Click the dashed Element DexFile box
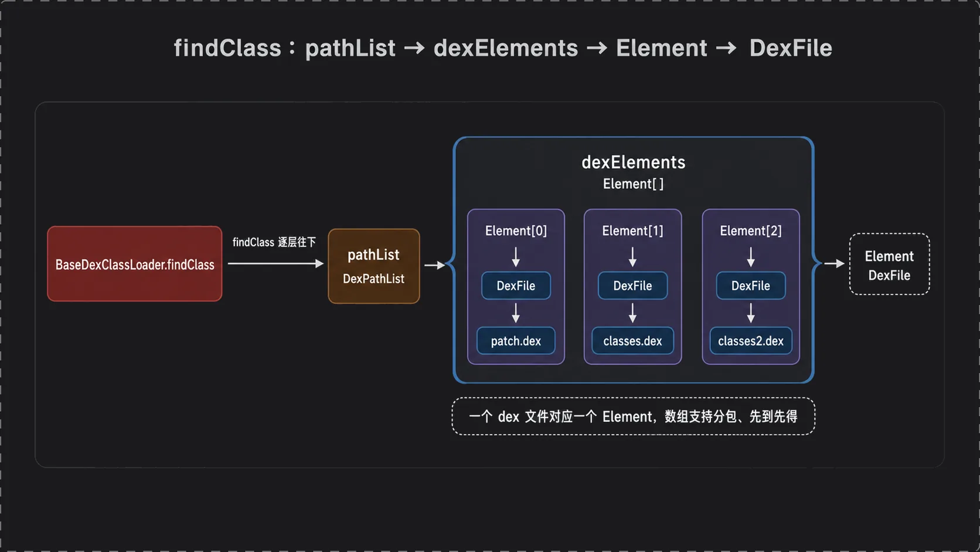The height and width of the screenshot is (552, 980). tap(889, 265)
